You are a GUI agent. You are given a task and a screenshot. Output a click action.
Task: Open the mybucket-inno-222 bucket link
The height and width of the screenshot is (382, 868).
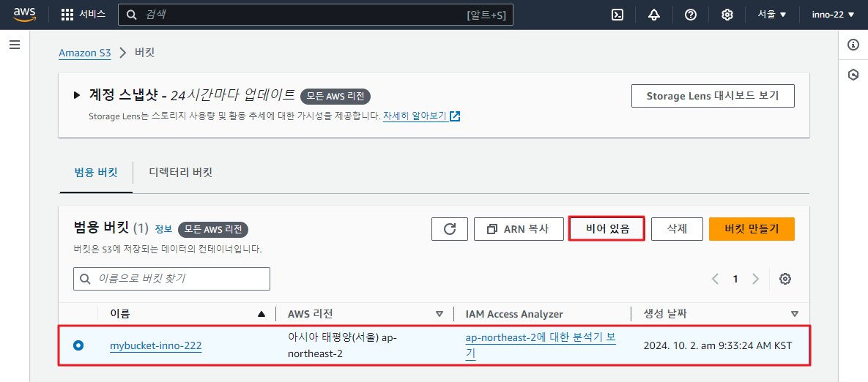[x=155, y=346]
